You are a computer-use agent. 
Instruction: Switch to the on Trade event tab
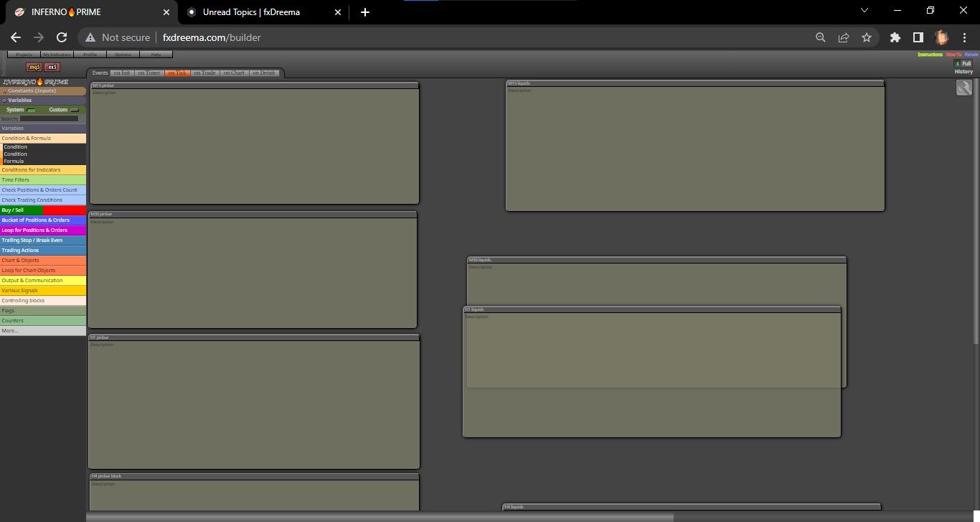coord(204,73)
